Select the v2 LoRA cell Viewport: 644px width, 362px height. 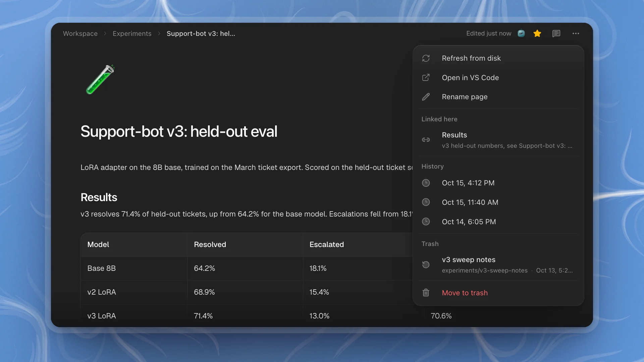tap(134, 292)
